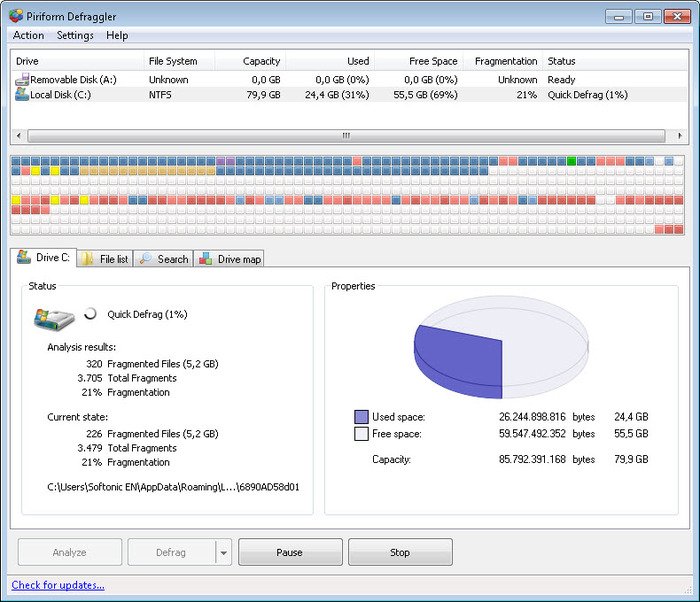
Task: Click the NTFS file system cell
Action: (160, 95)
